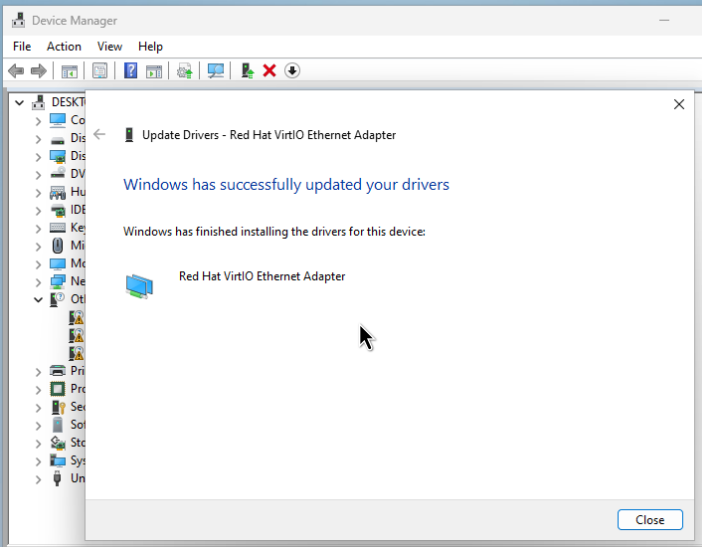Screen dimensions: 702x547
Task: Open the View menu
Action: point(109,46)
